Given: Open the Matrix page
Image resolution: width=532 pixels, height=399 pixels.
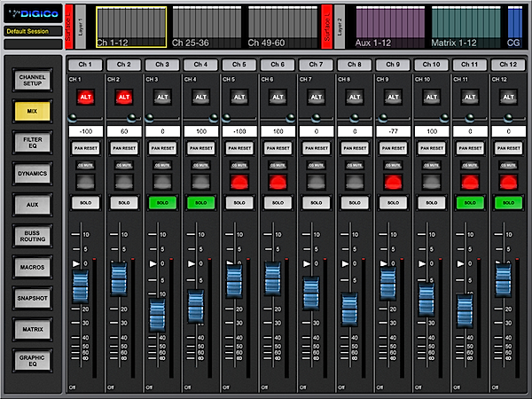Looking at the screenshot, I should [x=33, y=330].
